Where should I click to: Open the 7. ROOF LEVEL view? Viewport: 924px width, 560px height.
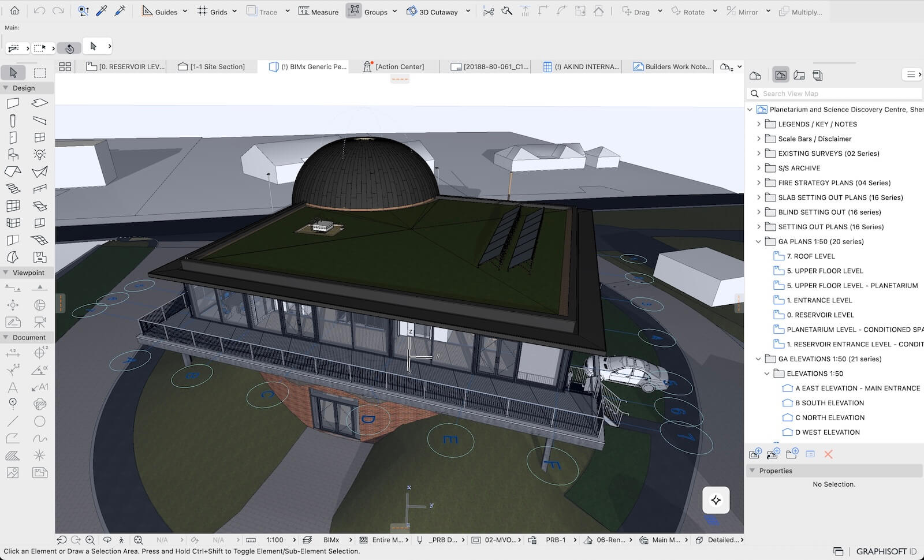click(x=810, y=256)
